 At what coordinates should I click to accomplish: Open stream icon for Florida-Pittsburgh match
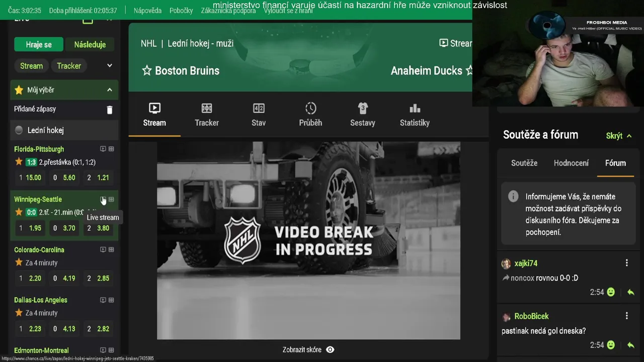(103, 149)
